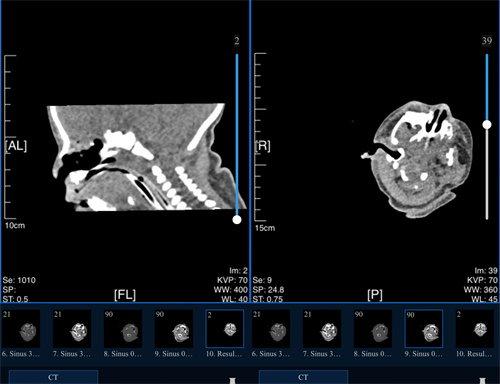
Task: Select left strip thumbnail 8. Sinus 0...
Action: coord(123,329)
